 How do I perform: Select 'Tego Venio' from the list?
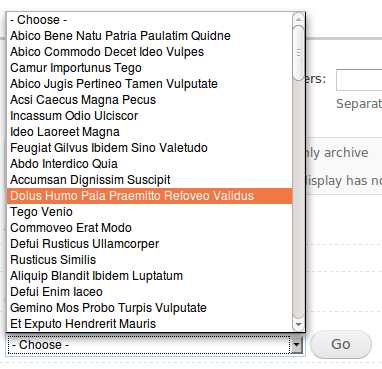pyautogui.click(x=149, y=212)
